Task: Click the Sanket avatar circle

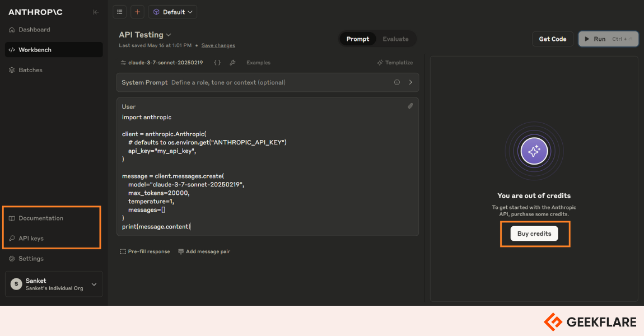Action: (16, 284)
